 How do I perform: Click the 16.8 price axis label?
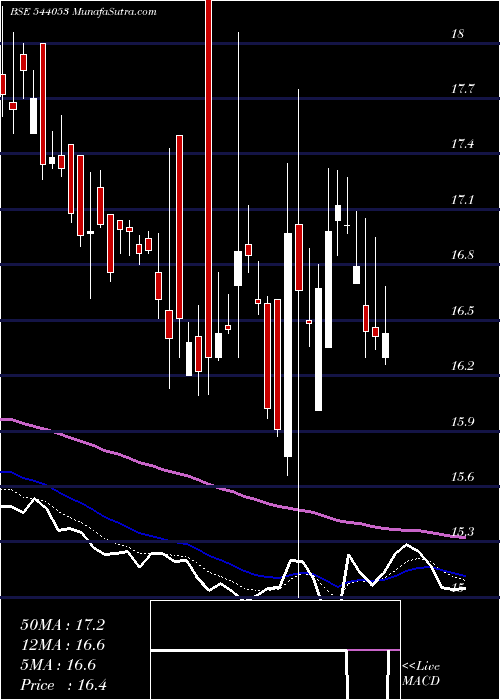tap(462, 256)
